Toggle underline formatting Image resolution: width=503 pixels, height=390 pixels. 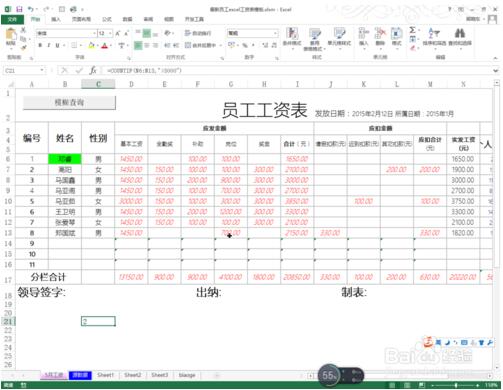57,45
